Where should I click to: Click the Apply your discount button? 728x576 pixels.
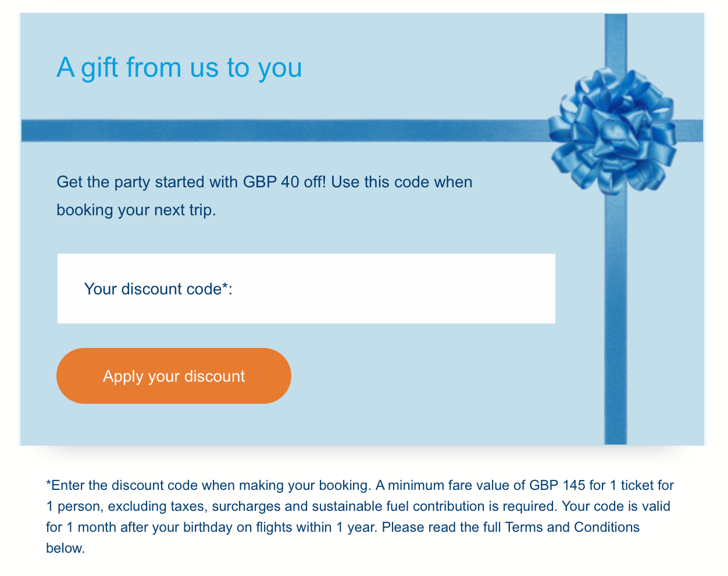tap(173, 376)
